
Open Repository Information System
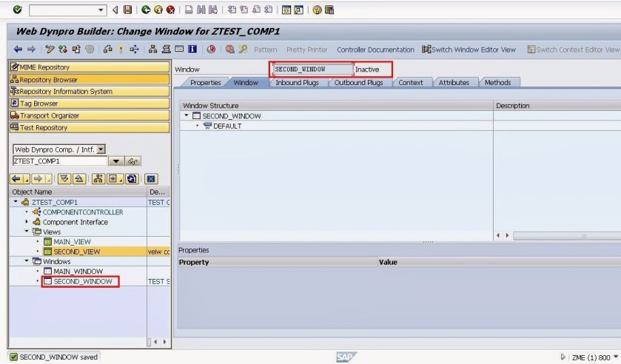tap(90, 91)
